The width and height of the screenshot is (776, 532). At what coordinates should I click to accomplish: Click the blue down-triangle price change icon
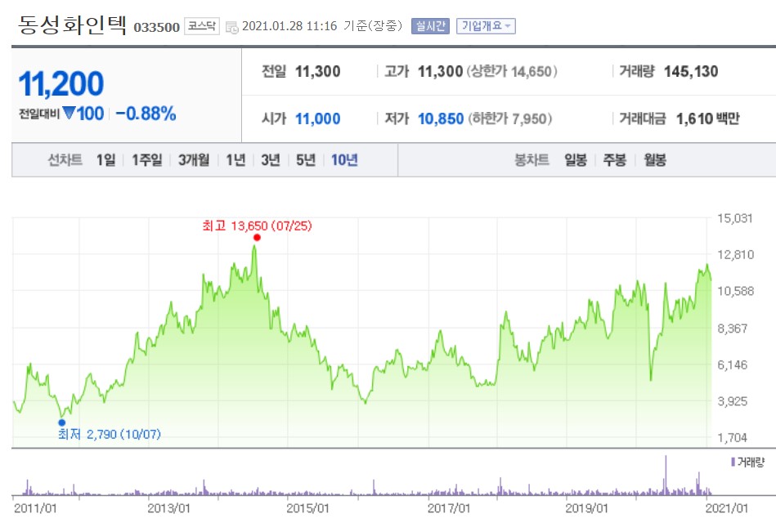tap(70, 114)
